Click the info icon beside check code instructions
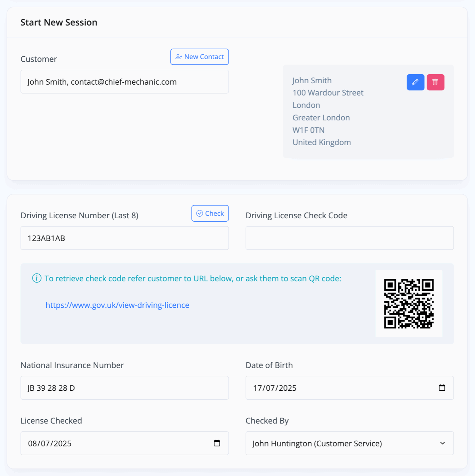 (x=37, y=278)
